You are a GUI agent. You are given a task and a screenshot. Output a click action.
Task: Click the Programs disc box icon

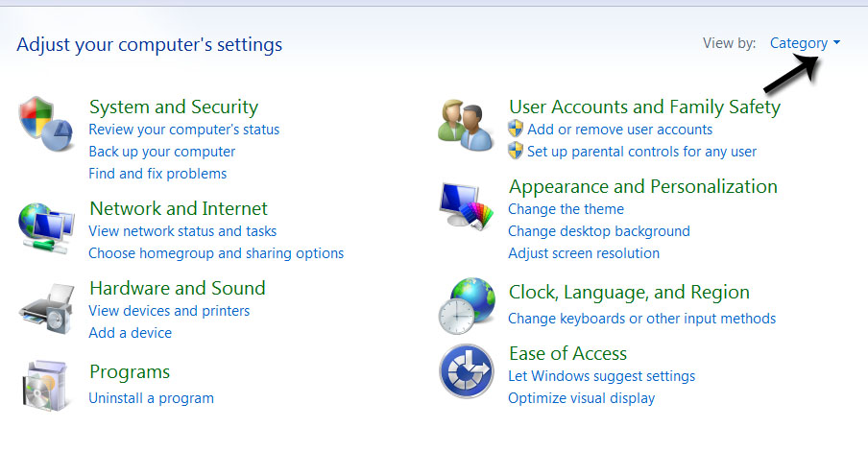[x=46, y=386]
